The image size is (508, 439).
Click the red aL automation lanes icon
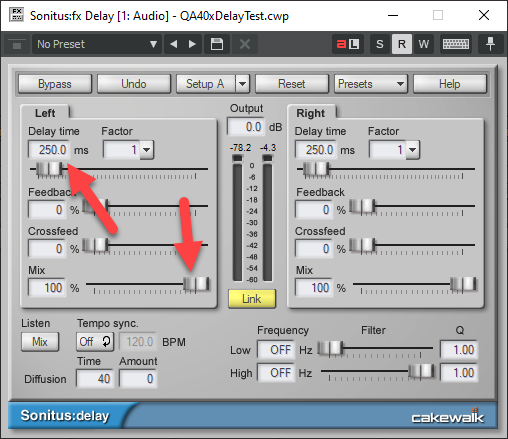(348, 44)
